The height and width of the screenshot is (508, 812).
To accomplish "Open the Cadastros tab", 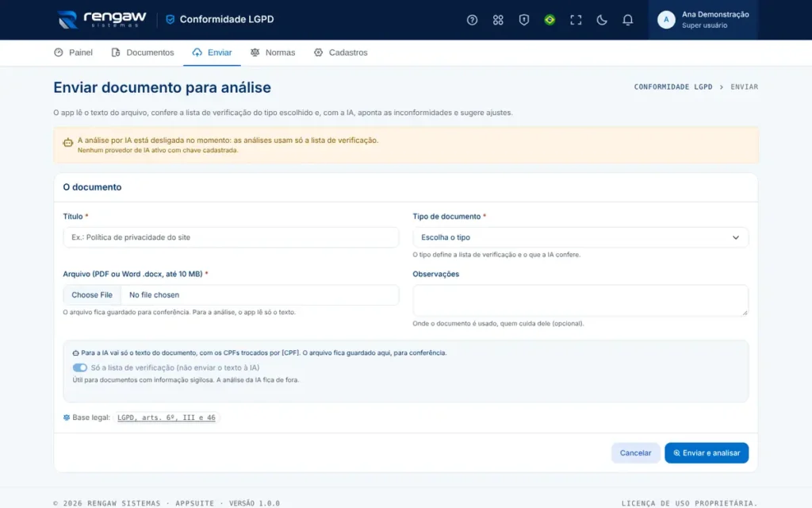I will (340, 52).
